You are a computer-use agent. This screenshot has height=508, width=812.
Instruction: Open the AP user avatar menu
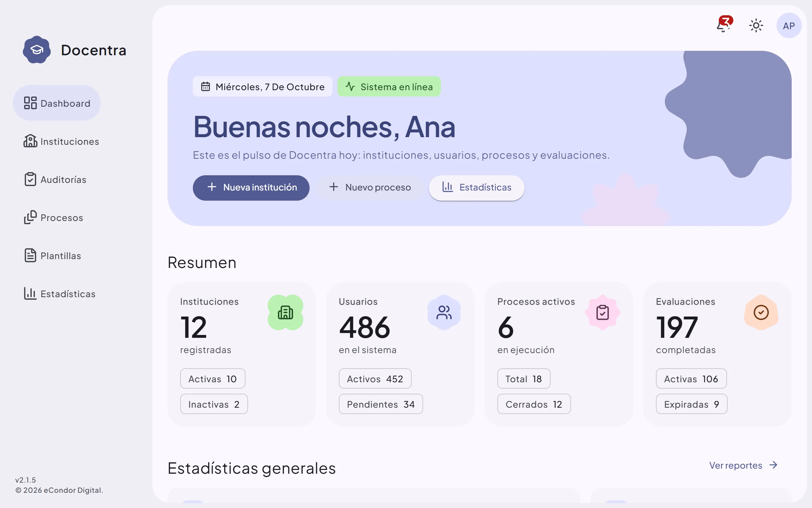point(789,25)
